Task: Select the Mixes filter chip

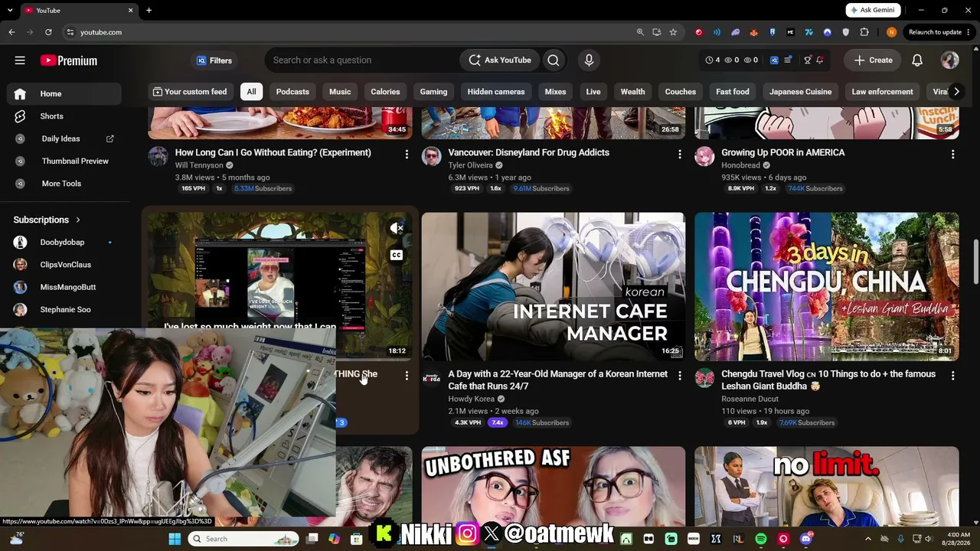Action: [x=555, y=92]
